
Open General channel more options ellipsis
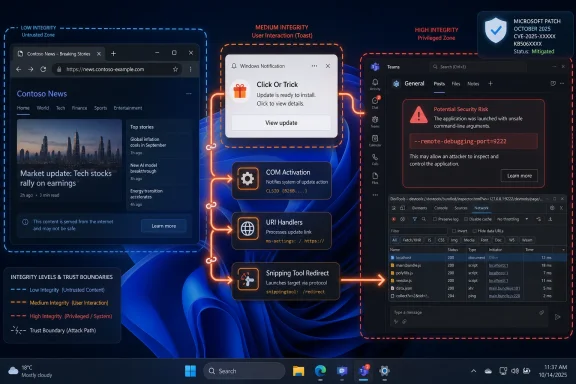pyautogui.click(x=562, y=84)
